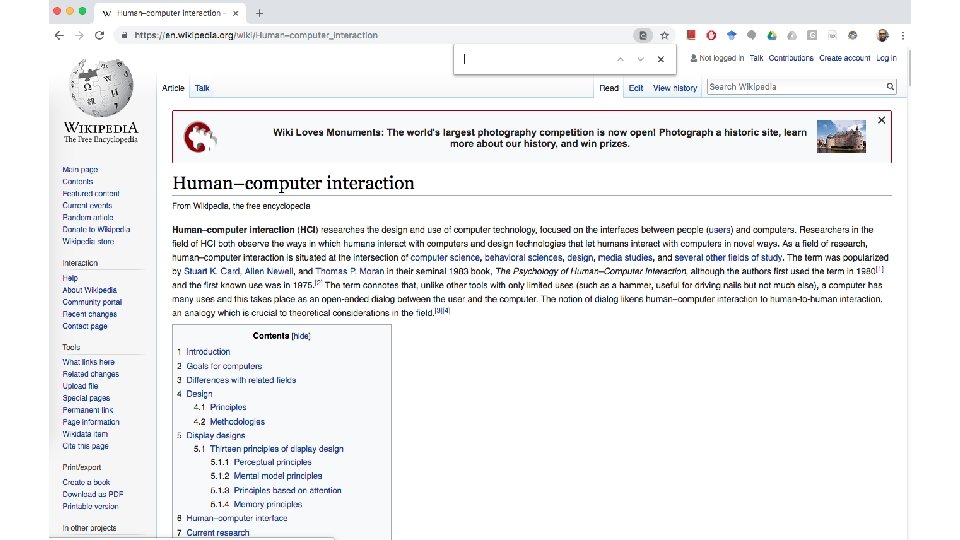Open Cite this page link
This screenshot has height=540, width=960.
point(85,446)
